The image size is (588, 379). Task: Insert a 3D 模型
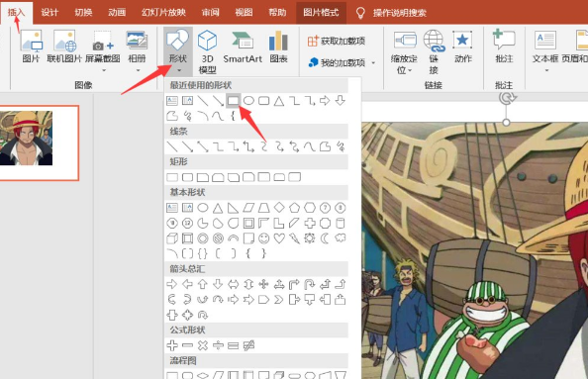[x=207, y=51]
